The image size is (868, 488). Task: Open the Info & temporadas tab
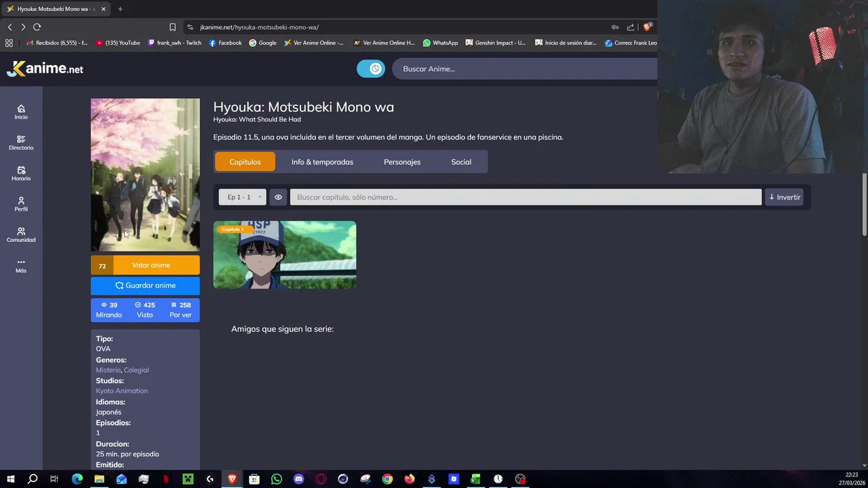point(322,162)
